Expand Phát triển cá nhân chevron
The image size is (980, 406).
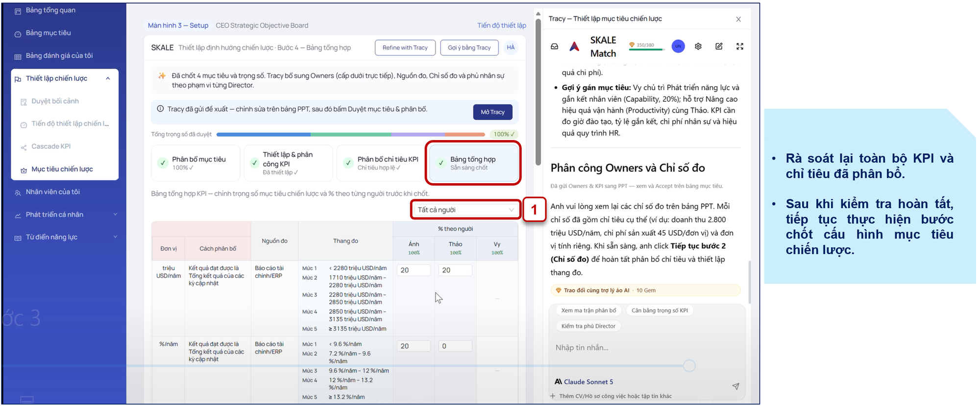pyautogui.click(x=116, y=215)
